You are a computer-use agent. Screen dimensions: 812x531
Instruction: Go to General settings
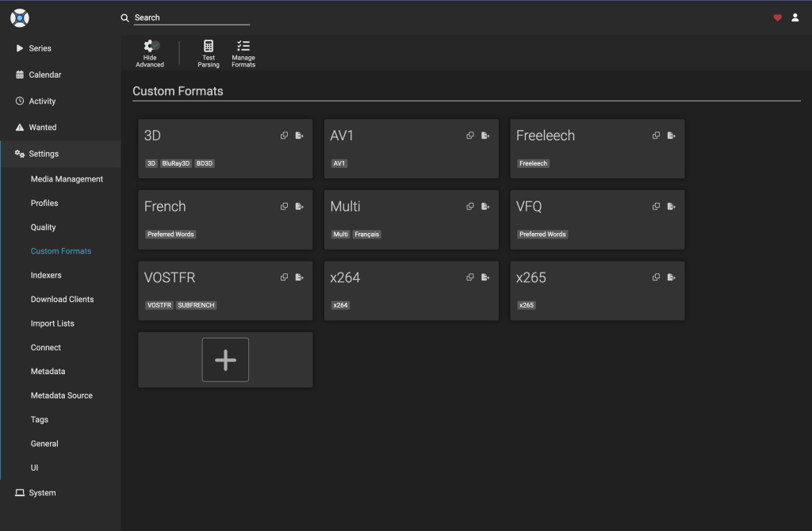(x=44, y=444)
